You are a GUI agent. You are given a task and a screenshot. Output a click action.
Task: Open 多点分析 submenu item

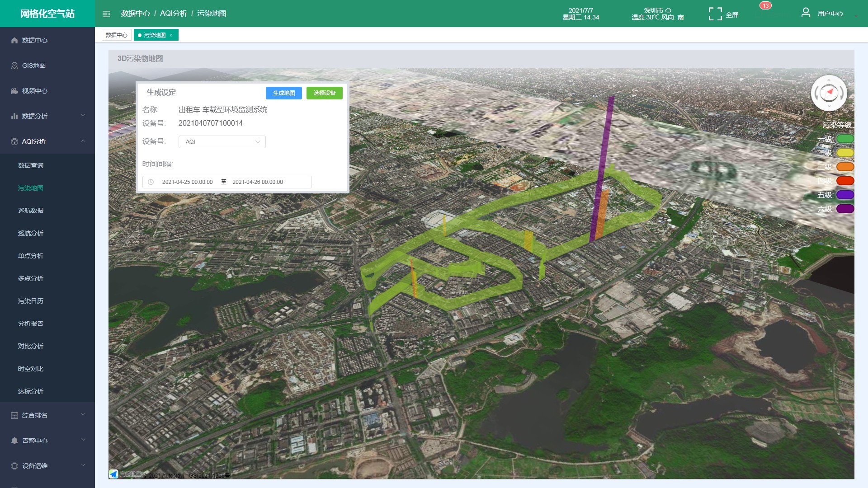pos(31,278)
